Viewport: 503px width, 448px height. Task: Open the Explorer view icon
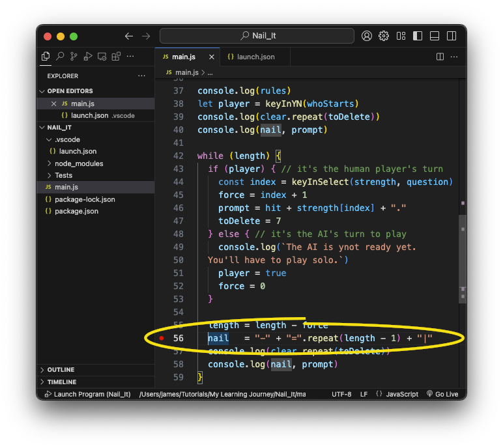pyautogui.click(x=46, y=57)
